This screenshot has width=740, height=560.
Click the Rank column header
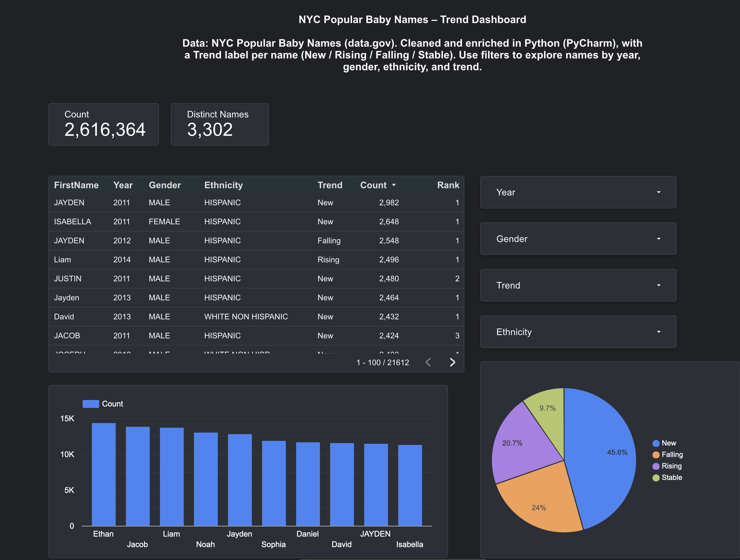[x=448, y=185]
